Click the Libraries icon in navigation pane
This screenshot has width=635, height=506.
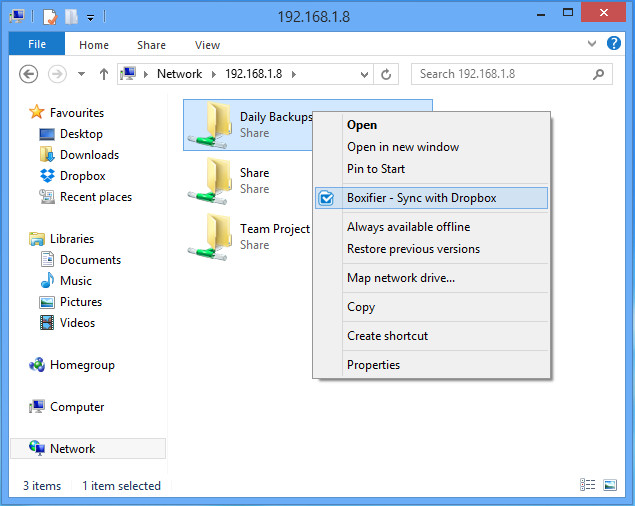(37, 239)
